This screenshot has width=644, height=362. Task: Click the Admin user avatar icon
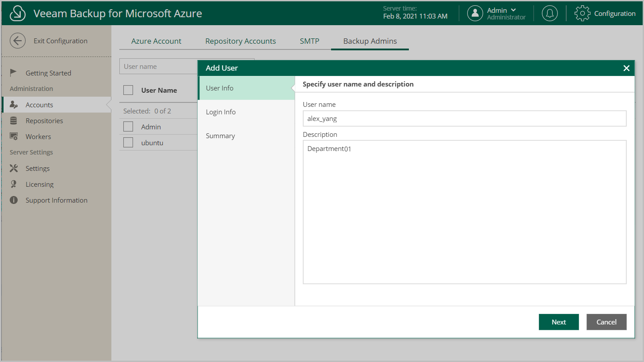pyautogui.click(x=475, y=13)
